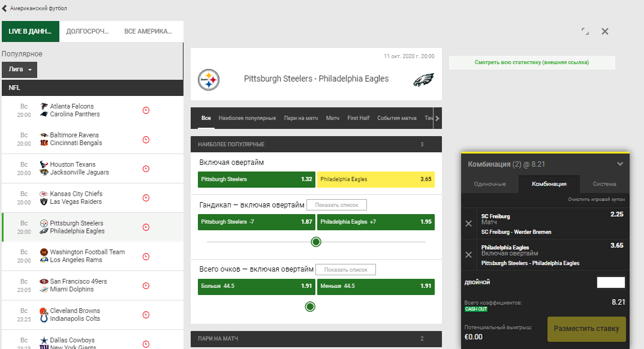Click the CASH OUT badge in betslip
The height and width of the screenshot is (349, 644).
[476, 309]
